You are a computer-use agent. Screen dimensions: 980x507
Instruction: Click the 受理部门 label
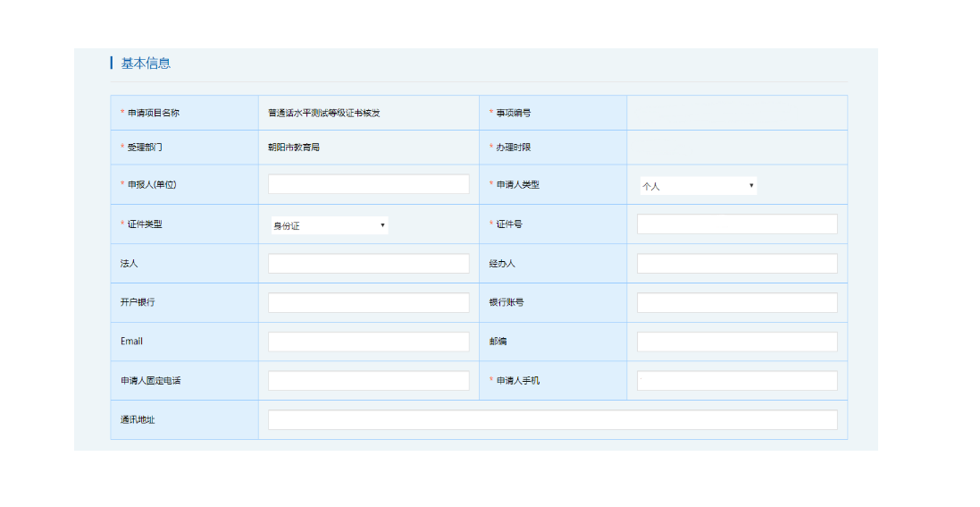[x=145, y=148]
